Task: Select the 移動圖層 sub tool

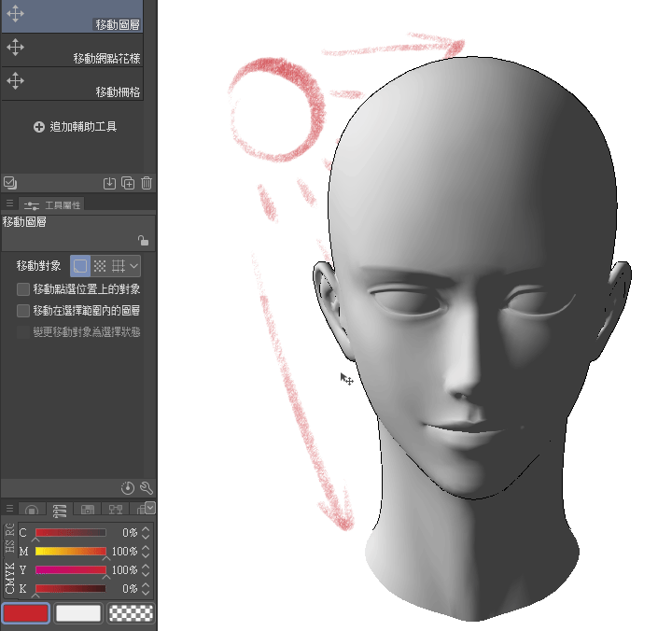Action: click(x=72, y=16)
